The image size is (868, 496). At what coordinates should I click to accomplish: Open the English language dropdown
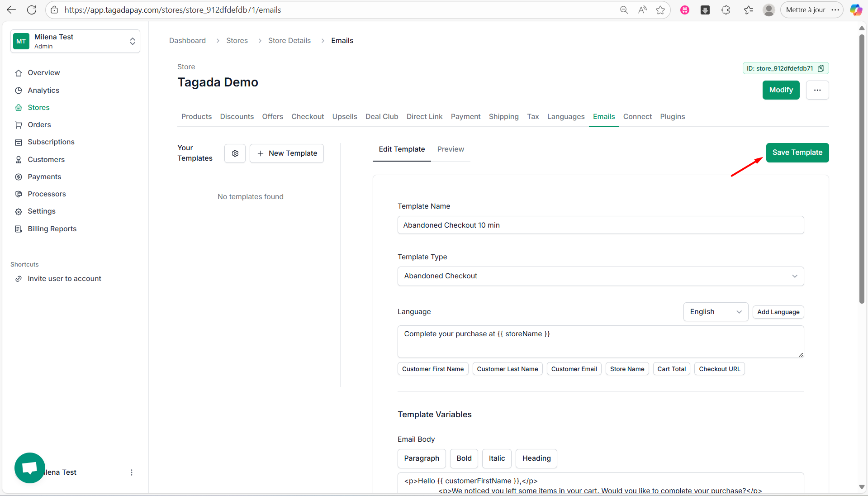click(715, 312)
